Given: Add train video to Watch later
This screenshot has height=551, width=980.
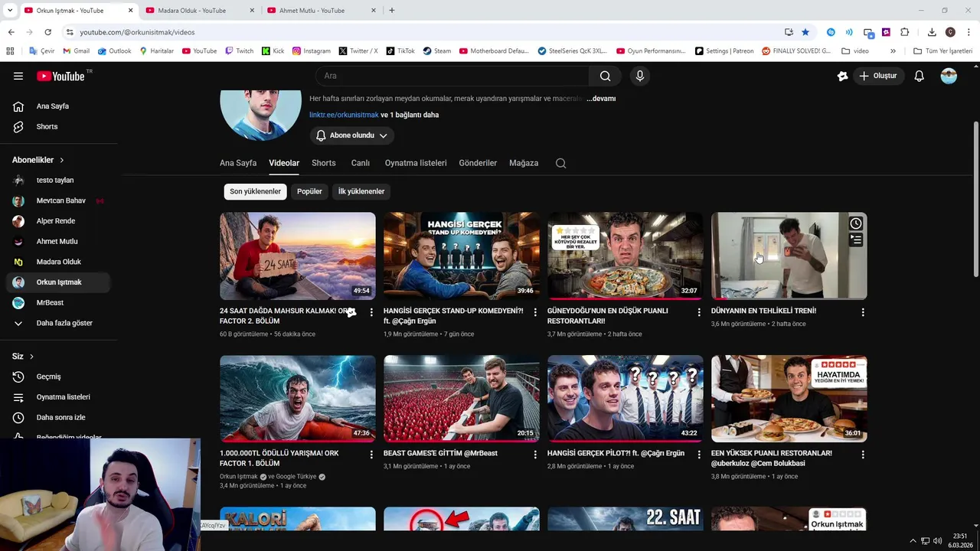Looking at the screenshot, I should click(x=856, y=223).
